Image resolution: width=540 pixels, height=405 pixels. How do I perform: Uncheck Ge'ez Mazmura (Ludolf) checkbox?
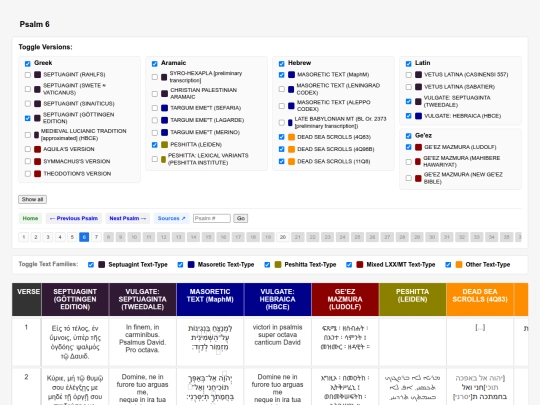[x=408, y=147]
